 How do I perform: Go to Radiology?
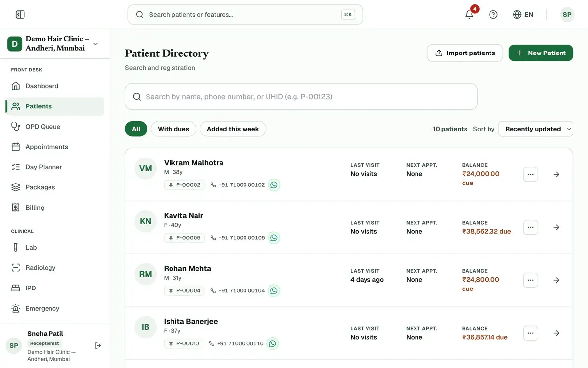click(x=55, y=268)
